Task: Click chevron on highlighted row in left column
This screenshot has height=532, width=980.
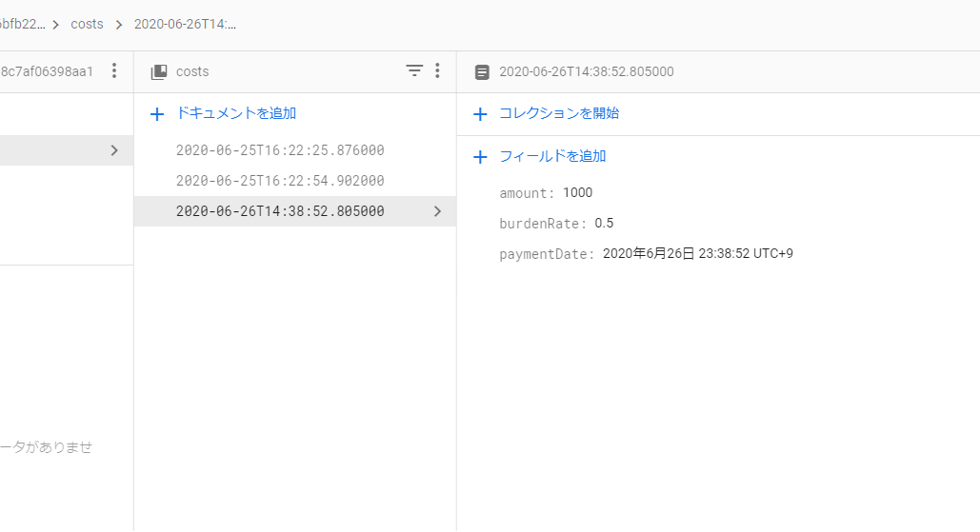Action: pos(114,150)
